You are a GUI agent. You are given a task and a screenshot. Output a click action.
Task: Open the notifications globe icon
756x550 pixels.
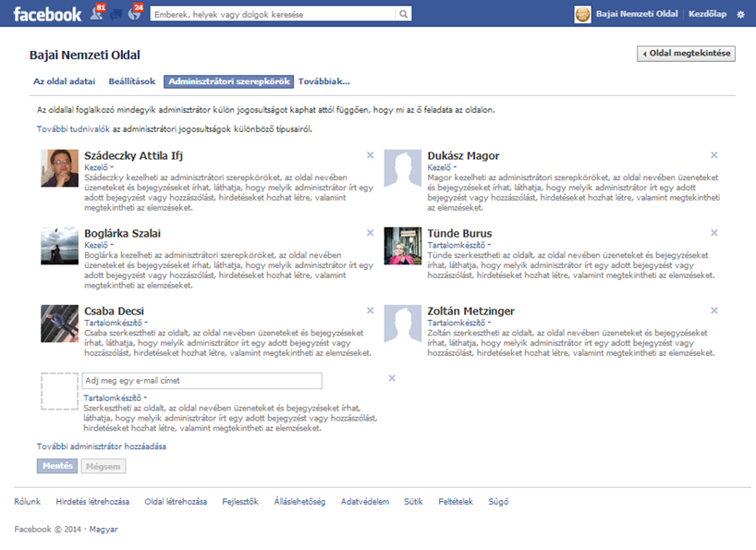click(x=135, y=14)
